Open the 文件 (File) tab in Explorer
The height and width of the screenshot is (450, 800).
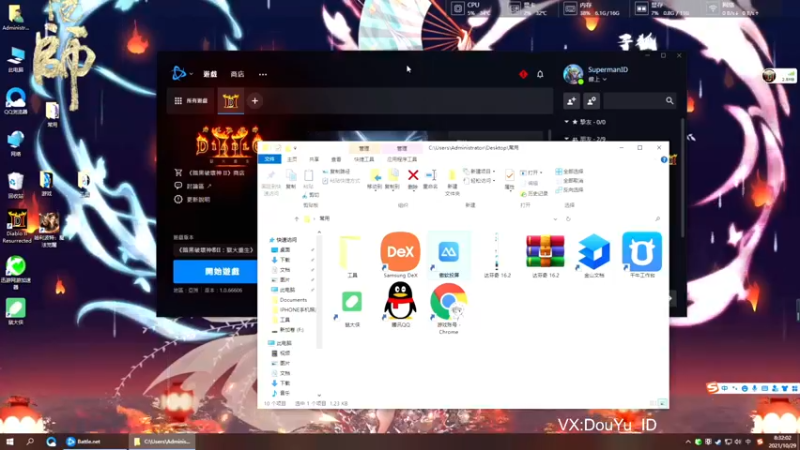(x=269, y=159)
